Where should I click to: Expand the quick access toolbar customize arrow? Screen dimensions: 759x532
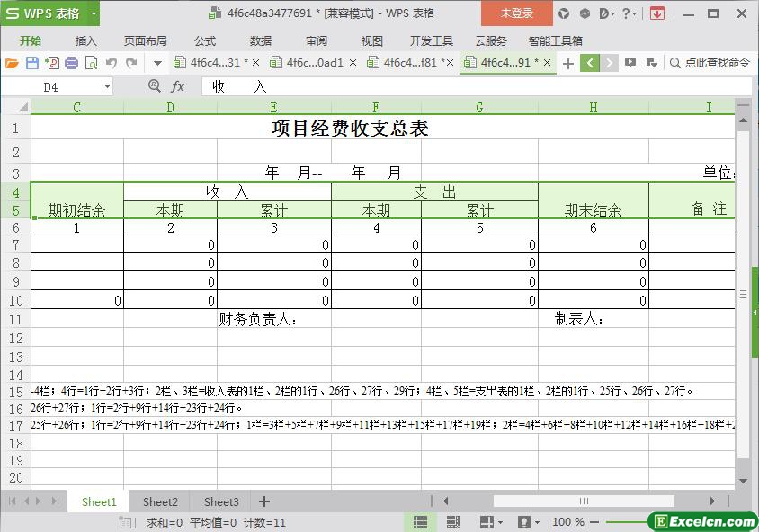click(x=157, y=63)
